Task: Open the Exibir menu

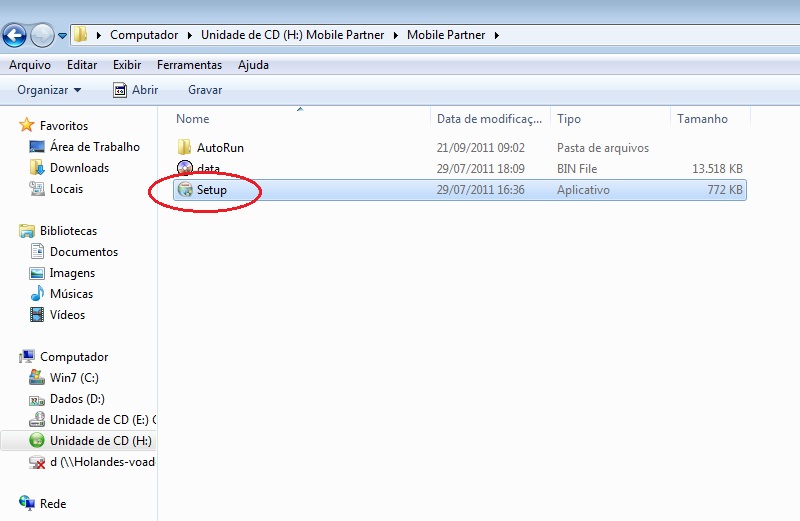Action: tap(127, 65)
